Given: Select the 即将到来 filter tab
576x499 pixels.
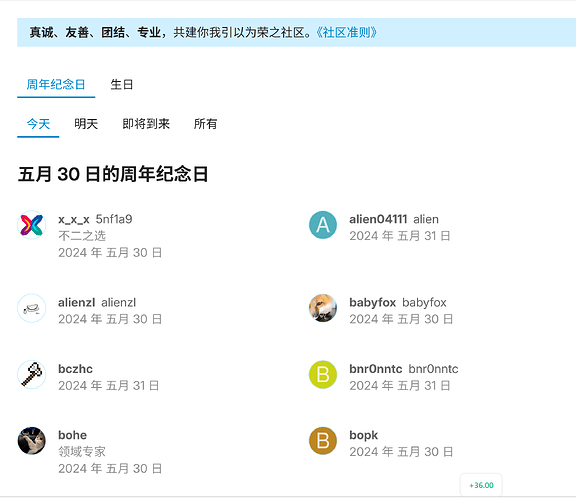Looking at the screenshot, I should click(x=146, y=124).
